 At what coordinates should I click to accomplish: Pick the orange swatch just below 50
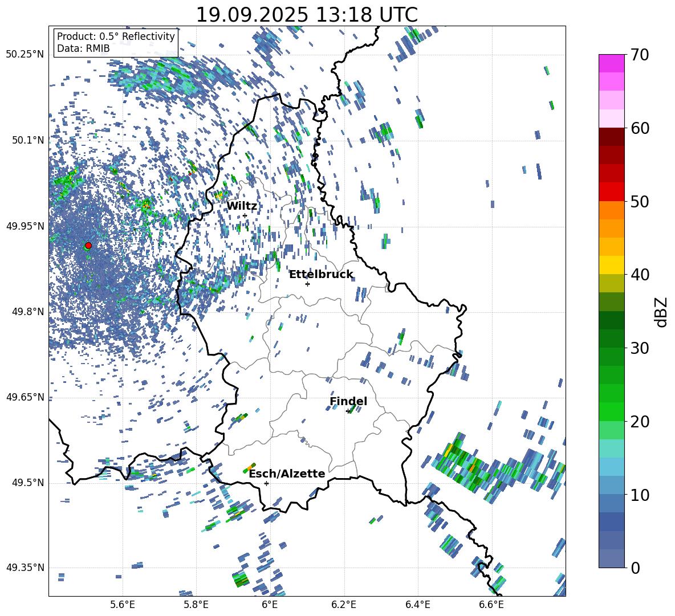[612, 210]
